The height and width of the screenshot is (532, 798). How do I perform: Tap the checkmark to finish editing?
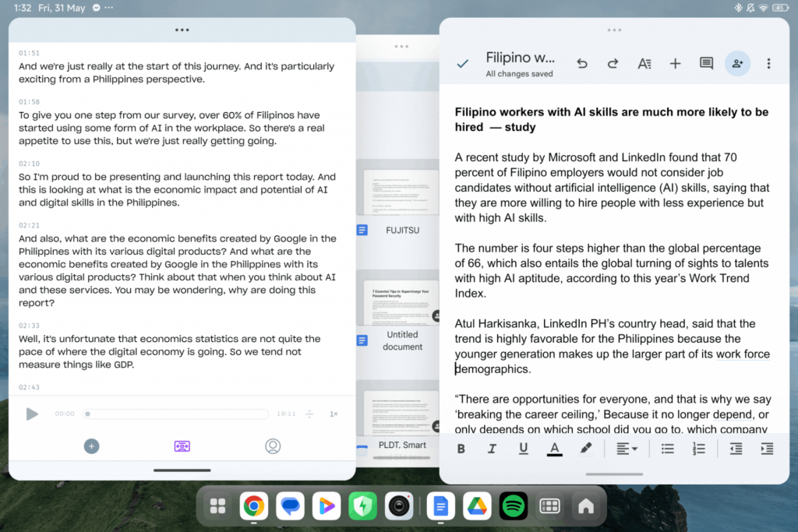coord(462,64)
